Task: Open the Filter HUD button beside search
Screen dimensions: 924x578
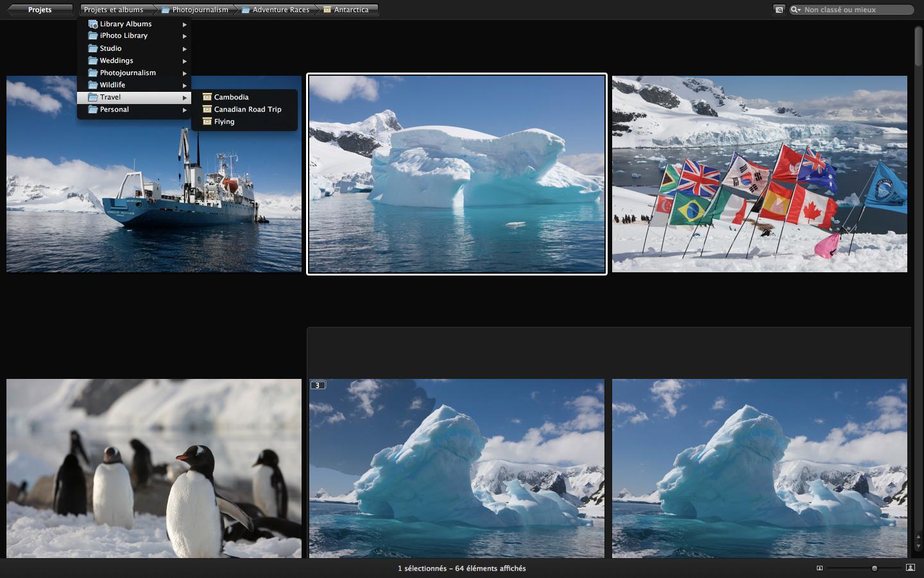Action: (x=779, y=10)
